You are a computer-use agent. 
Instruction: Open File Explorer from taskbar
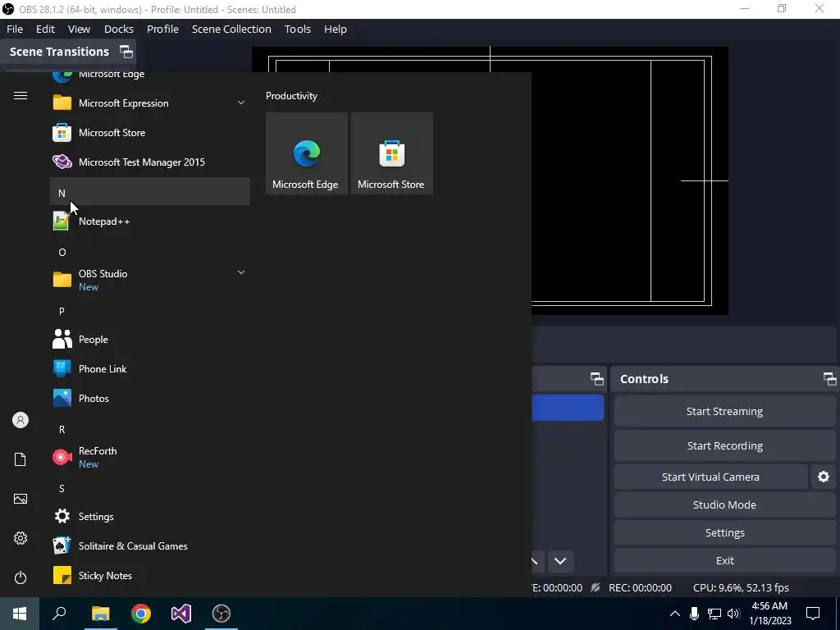click(x=100, y=614)
